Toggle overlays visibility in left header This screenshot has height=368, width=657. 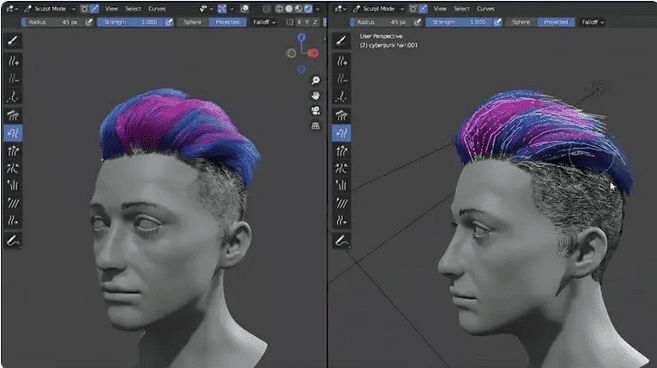(x=245, y=9)
